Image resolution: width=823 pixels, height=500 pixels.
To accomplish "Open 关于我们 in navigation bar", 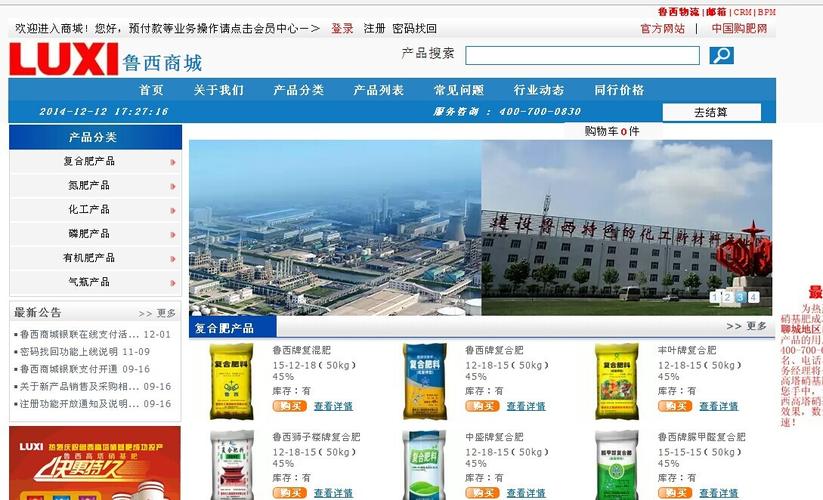I will pos(219,90).
